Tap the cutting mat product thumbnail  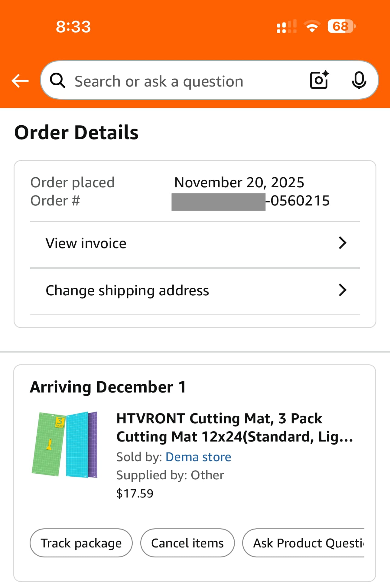coord(65,444)
